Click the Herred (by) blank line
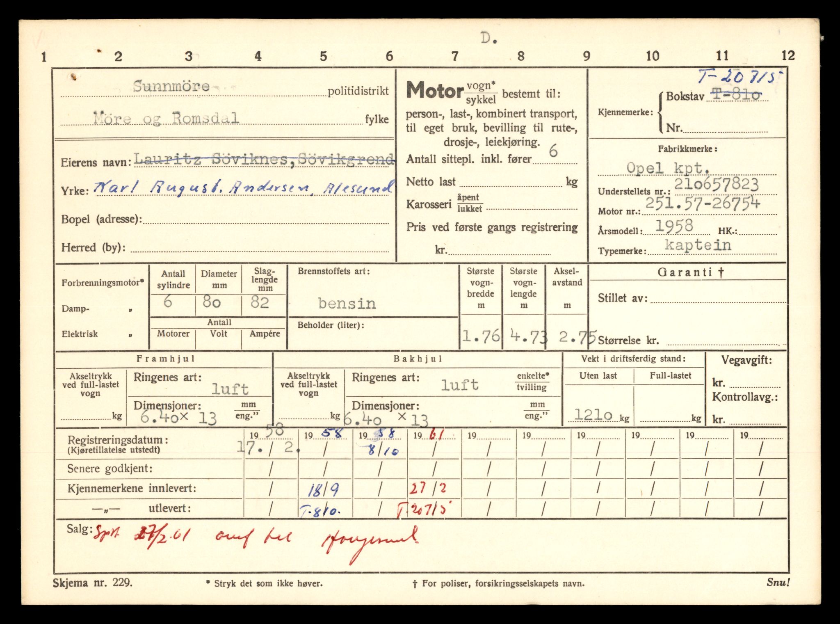The width and height of the screenshot is (840, 624). tap(259, 248)
